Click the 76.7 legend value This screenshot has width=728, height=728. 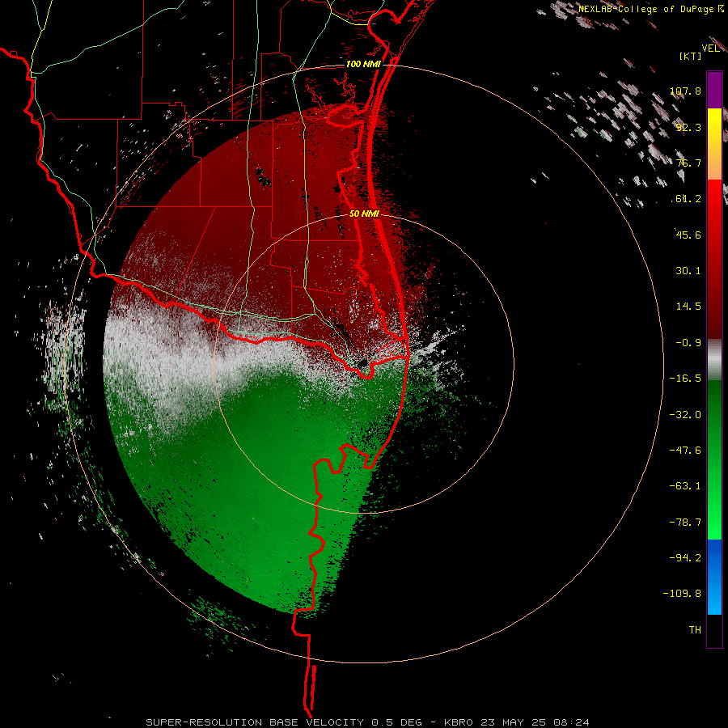click(x=688, y=163)
